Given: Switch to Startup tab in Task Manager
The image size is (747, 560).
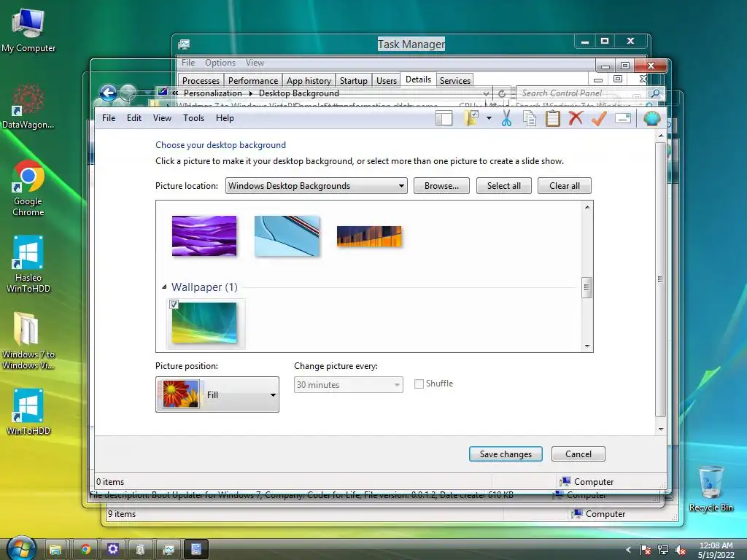Looking at the screenshot, I should coord(354,80).
